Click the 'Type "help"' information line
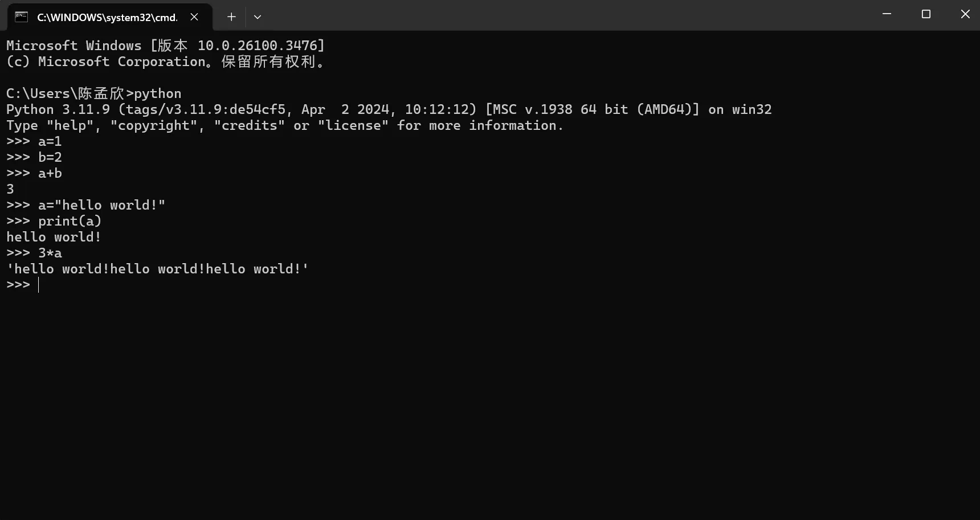The width and height of the screenshot is (980, 520). coord(284,125)
